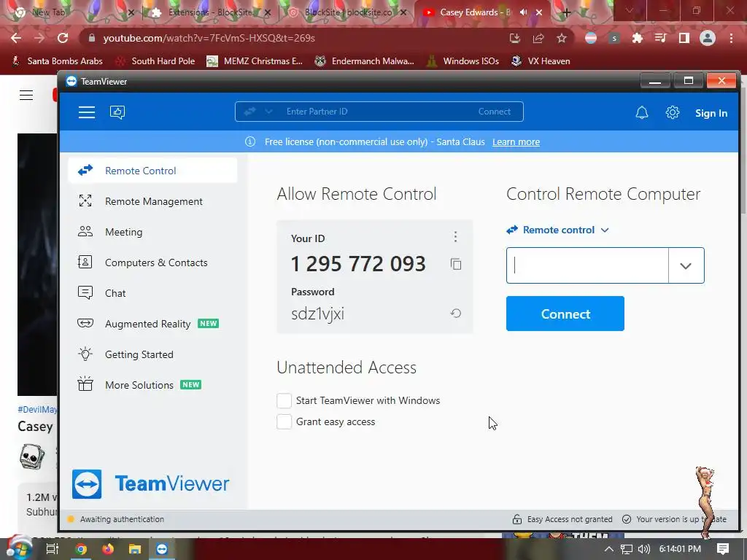
Task: Click the Chrome reload page icon
Action: (63, 38)
